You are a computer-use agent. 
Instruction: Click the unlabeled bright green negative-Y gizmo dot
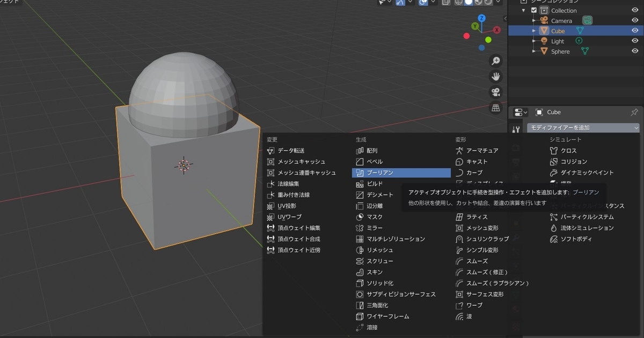488,40
